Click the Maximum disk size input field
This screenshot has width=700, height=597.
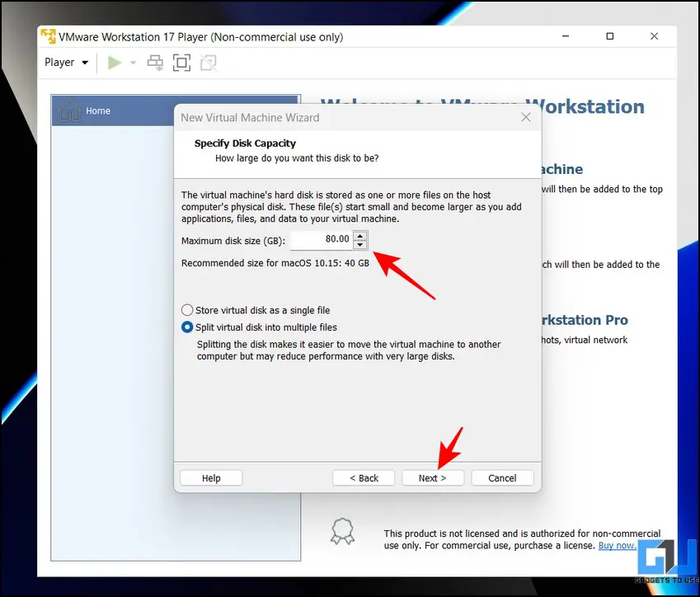[321, 240]
